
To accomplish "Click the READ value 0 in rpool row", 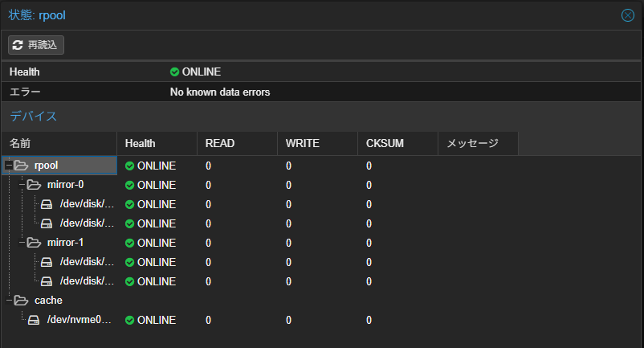I will point(208,166).
